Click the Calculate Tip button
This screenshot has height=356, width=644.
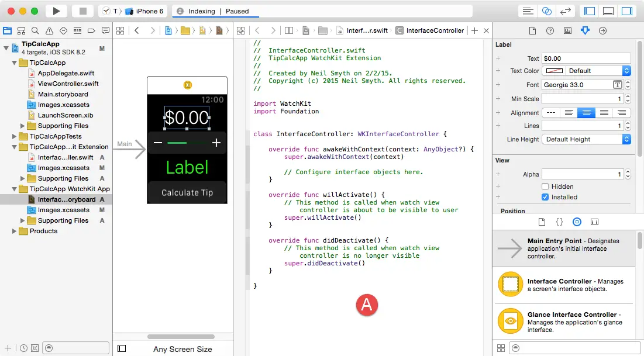coord(187,192)
